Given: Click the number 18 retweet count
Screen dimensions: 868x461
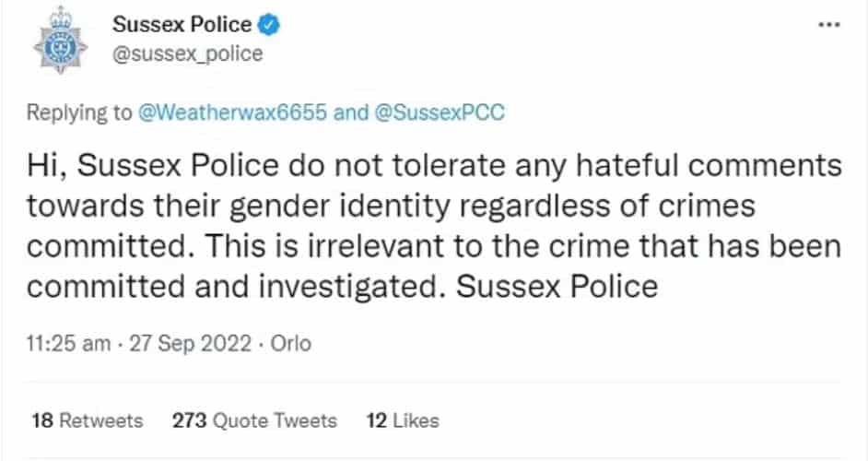Looking at the screenshot, I should 42,420.
